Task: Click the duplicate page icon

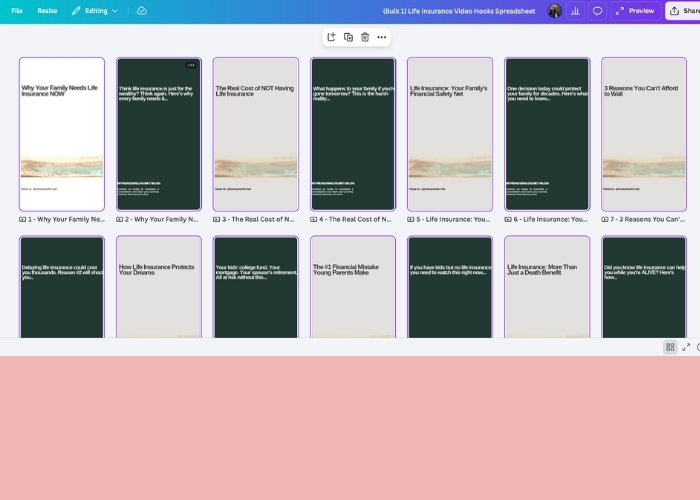Action: pos(348,37)
